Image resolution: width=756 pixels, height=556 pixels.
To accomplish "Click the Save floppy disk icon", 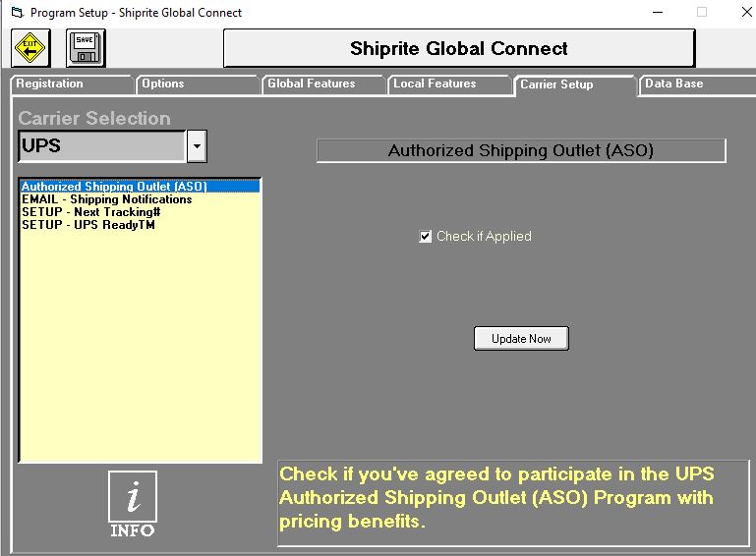I will point(86,48).
